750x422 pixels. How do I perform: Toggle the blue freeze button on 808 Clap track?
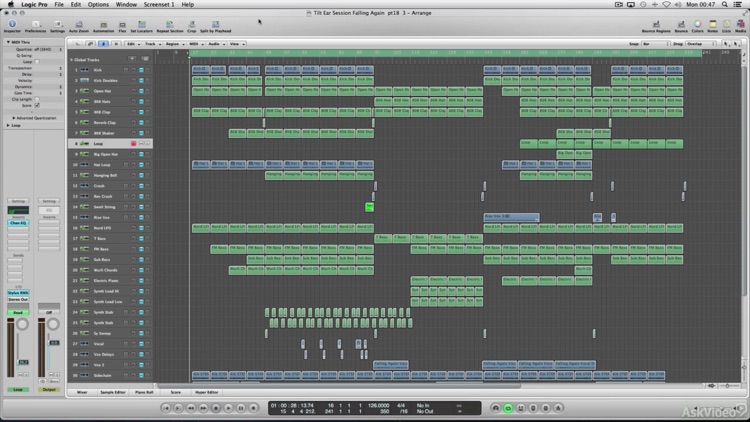click(x=141, y=112)
